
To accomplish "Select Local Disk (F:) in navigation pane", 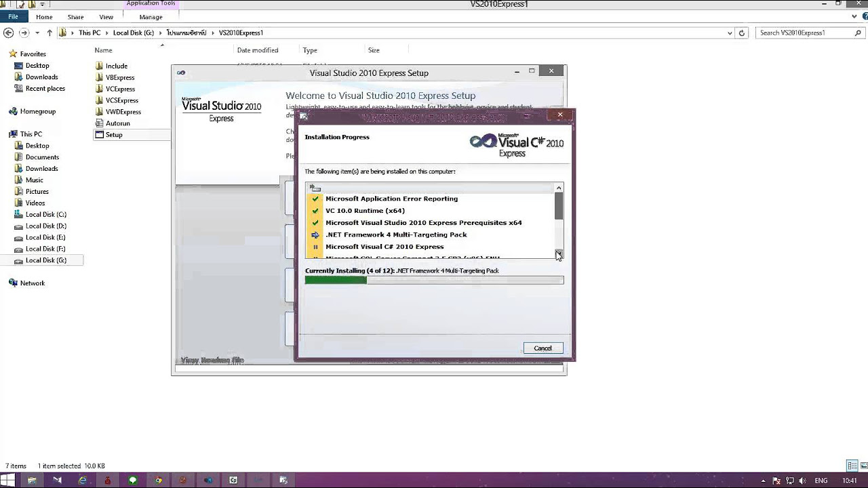I will pyautogui.click(x=45, y=249).
